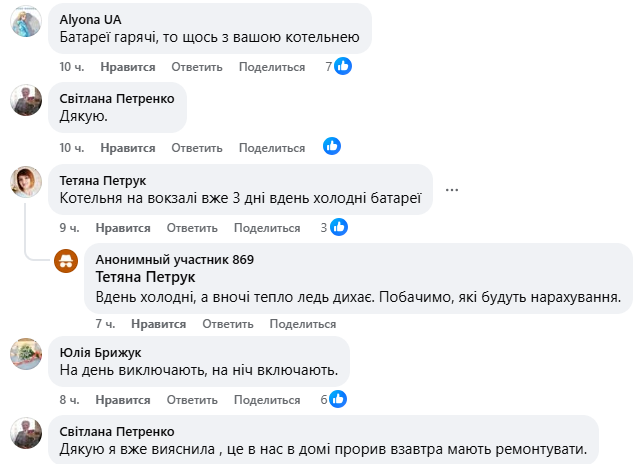Viewport: 633px width, 464px height.
Task: Click Юлія Брижук's profile avatar
Action: [26, 354]
